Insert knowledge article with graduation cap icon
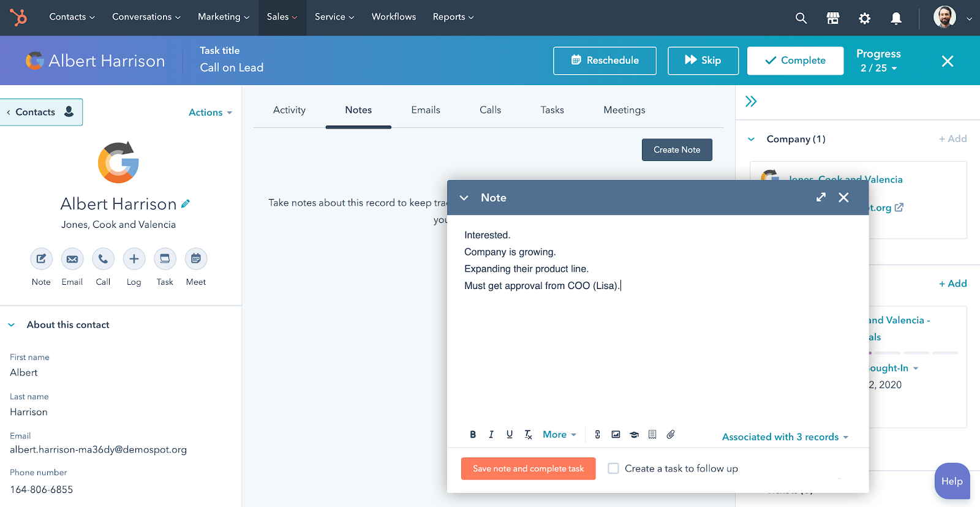This screenshot has height=507, width=980. (x=635, y=435)
